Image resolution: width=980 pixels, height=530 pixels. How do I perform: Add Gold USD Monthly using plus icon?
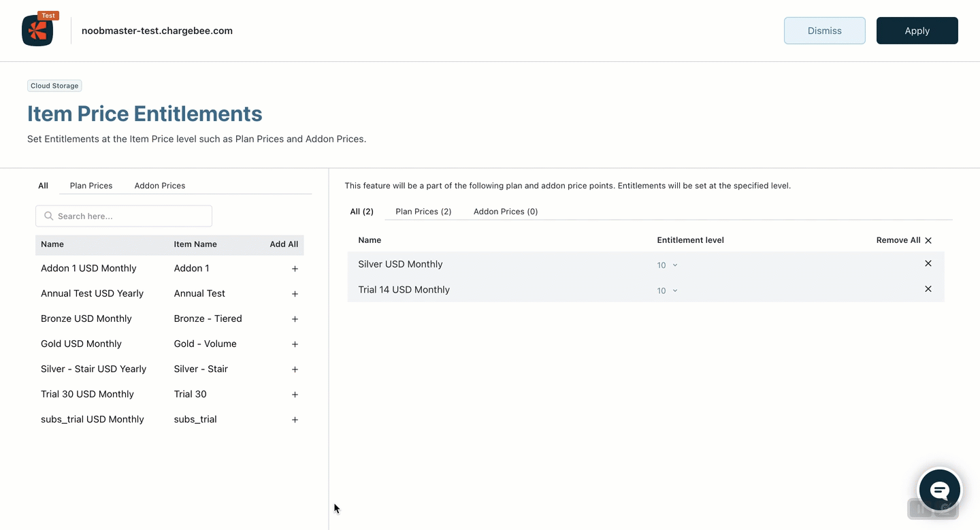tap(295, 344)
